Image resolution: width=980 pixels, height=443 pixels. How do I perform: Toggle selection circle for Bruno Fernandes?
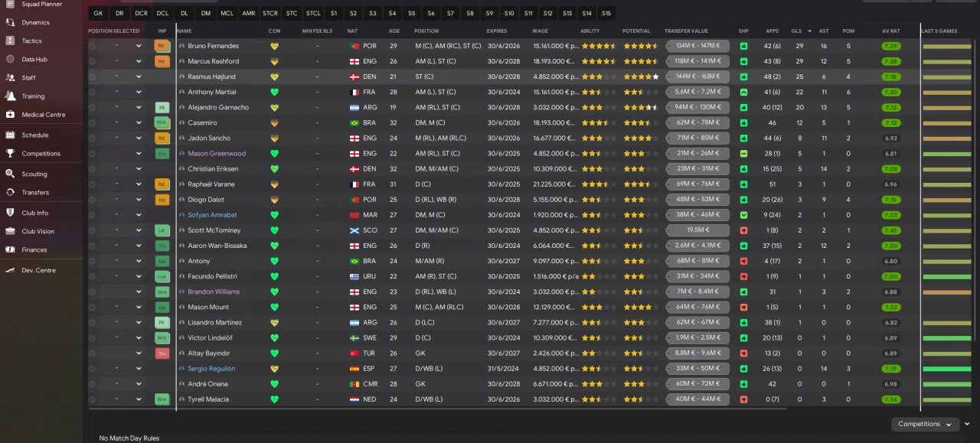(x=93, y=46)
